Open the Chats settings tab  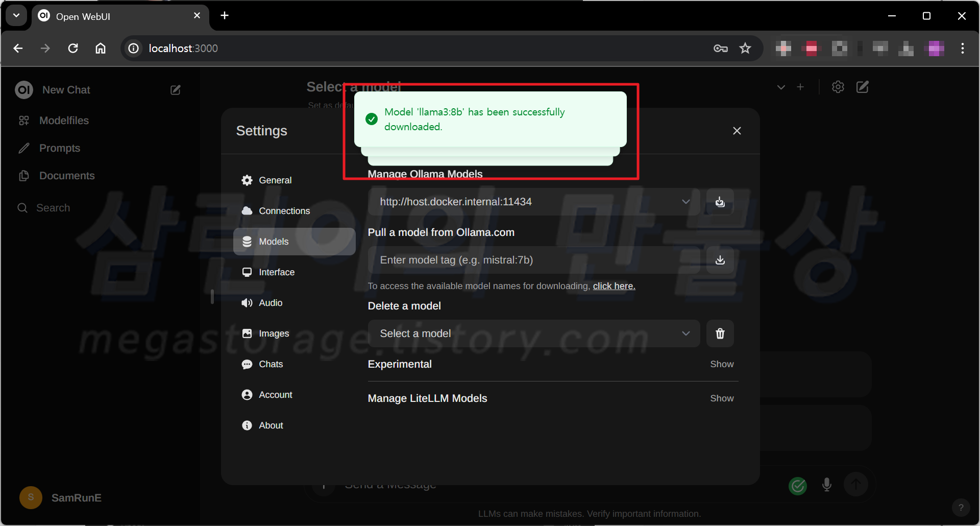(294, 364)
